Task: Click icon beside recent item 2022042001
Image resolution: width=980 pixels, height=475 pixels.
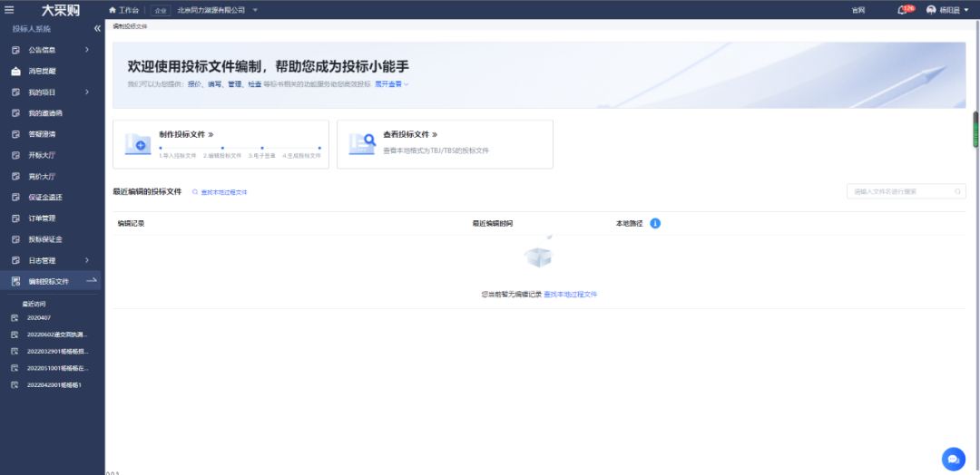Action: pyautogui.click(x=15, y=385)
